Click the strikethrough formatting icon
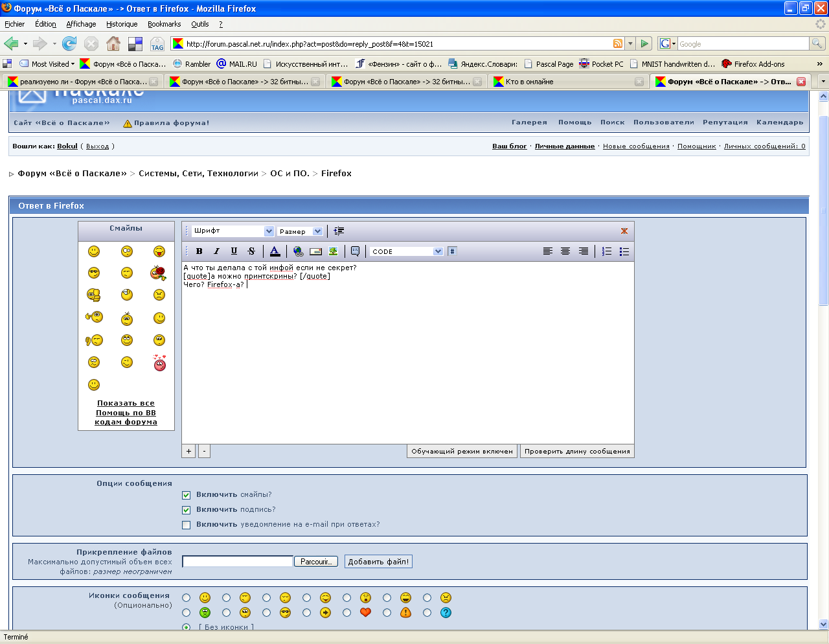The height and width of the screenshot is (644, 829). coord(251,251)
